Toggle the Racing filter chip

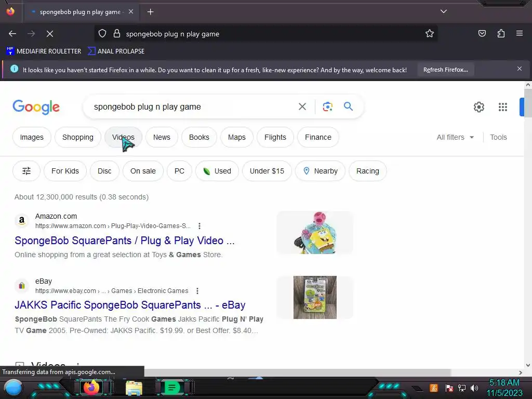click(367, 170)
